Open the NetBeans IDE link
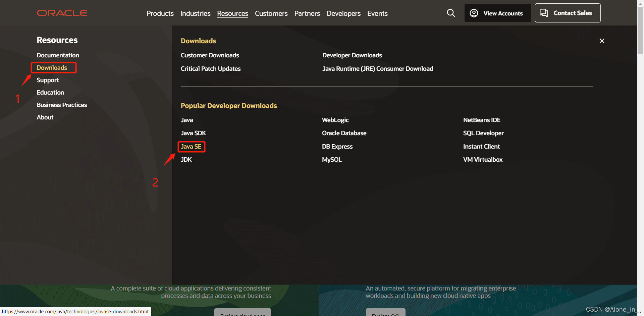 tap(482, 120)
